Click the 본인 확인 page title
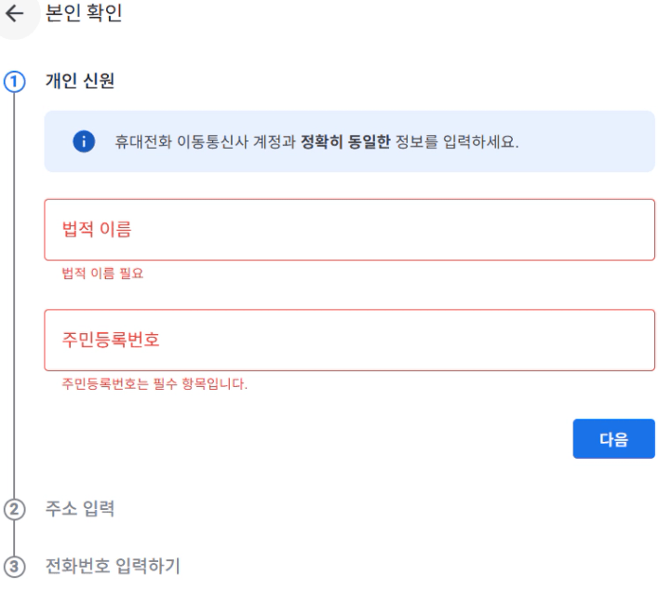 point(84,15)
